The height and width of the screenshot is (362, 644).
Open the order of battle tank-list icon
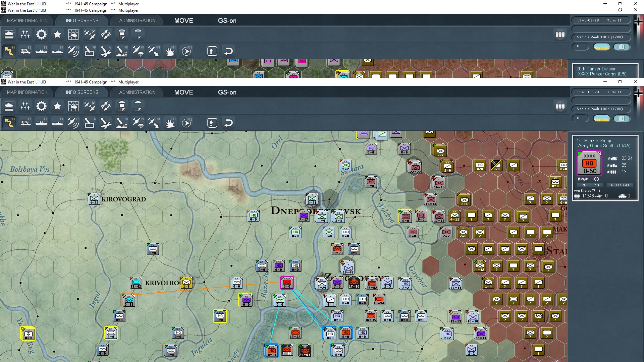click(9, 106)
